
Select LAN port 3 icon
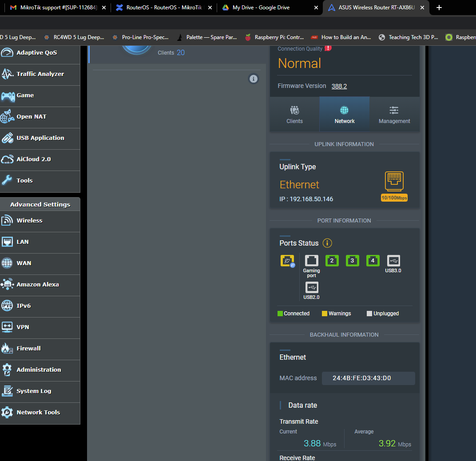coord(353,261)
